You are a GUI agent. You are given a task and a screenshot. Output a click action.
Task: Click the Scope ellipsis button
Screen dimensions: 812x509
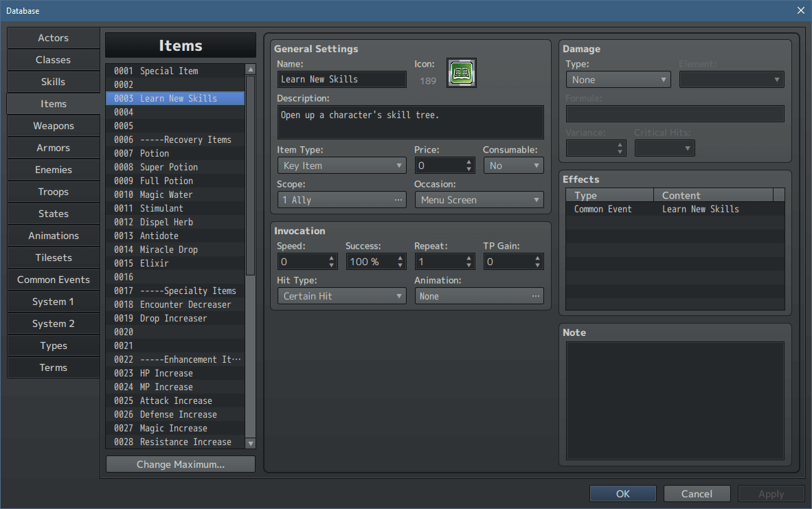[x=398, y=200]
